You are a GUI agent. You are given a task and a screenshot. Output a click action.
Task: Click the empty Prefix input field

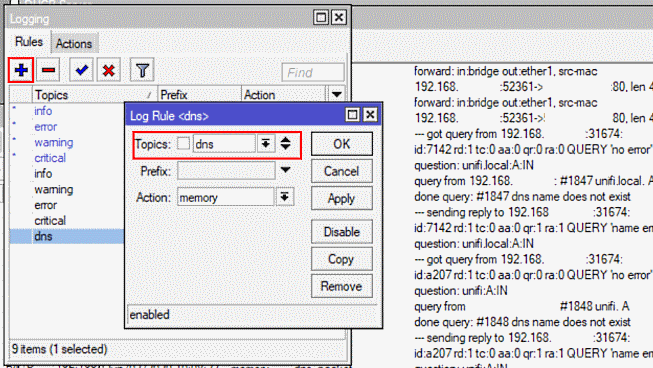click(226, 171)
